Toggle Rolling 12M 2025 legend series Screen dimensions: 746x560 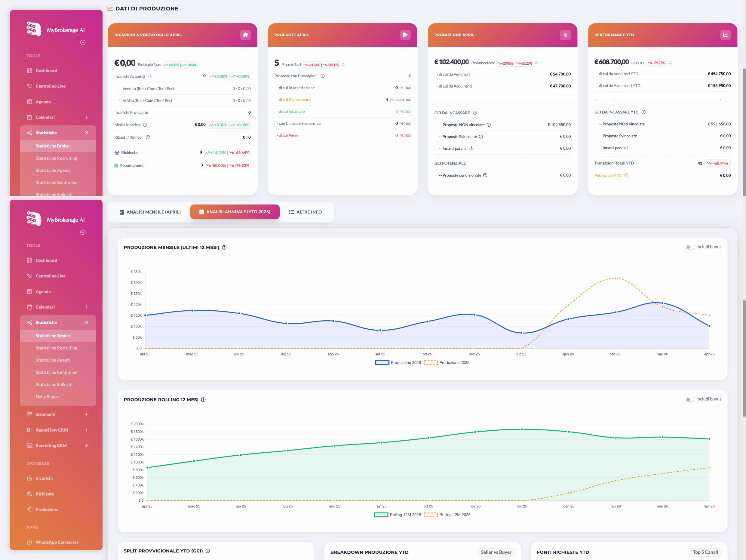pyautogui.click(x=447, y=515)
